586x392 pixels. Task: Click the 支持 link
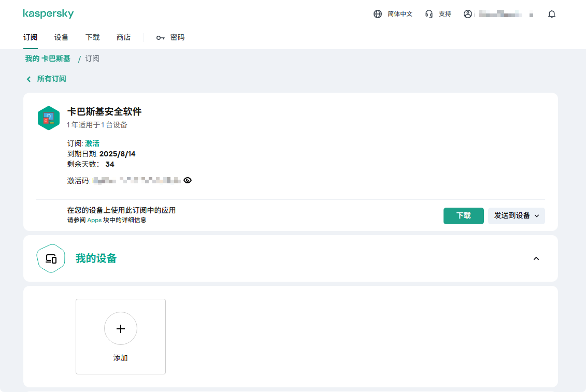[445, 14]
